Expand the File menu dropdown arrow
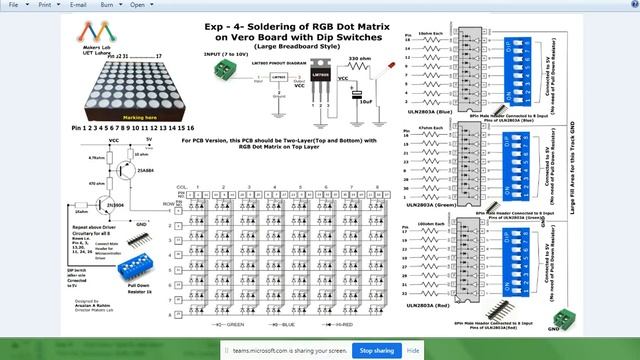The image size is (640, 360). pyautogui.click(x=27, y=5)
